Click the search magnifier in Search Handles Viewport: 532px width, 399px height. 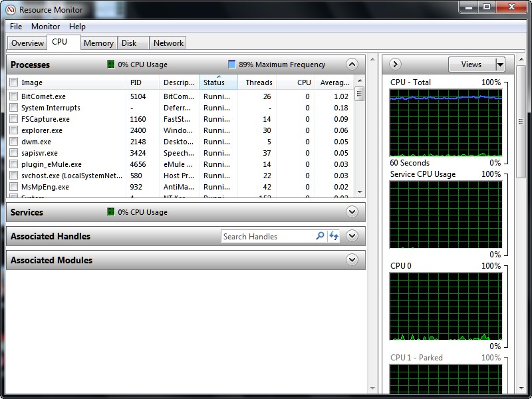[x=320, y=236]
